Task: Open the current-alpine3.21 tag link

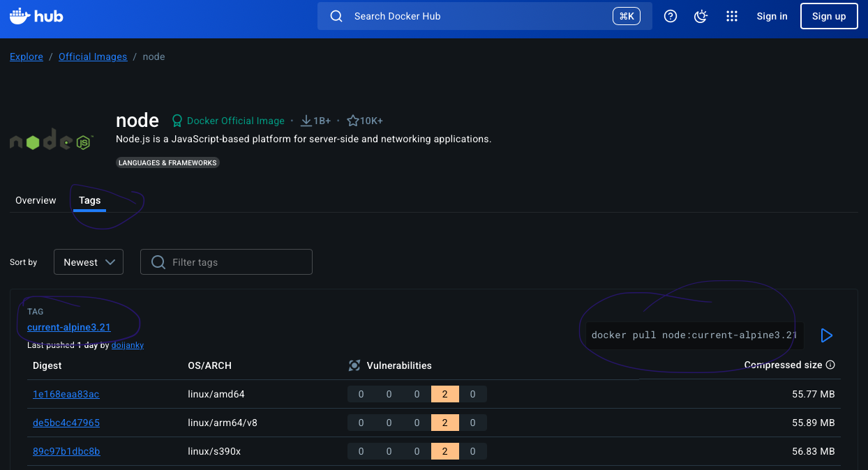Action: pyautogui.click(x=68, y=327)
